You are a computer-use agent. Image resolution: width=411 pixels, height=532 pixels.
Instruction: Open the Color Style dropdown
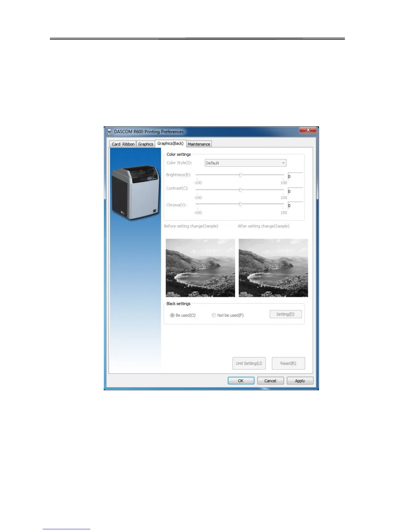pyautogui.click(x=245, y=163)
